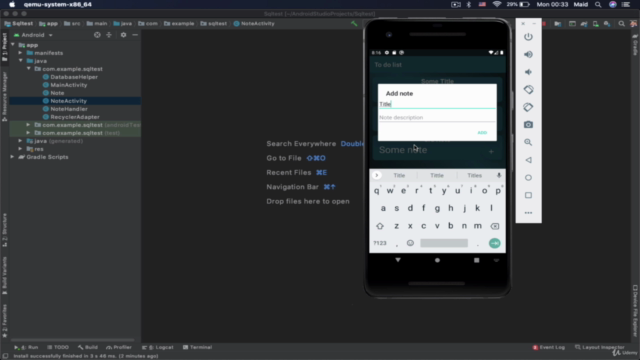Screen dimensions: 640x360
Task: Select DatabaseHelper class in tree
Action: 74,77
